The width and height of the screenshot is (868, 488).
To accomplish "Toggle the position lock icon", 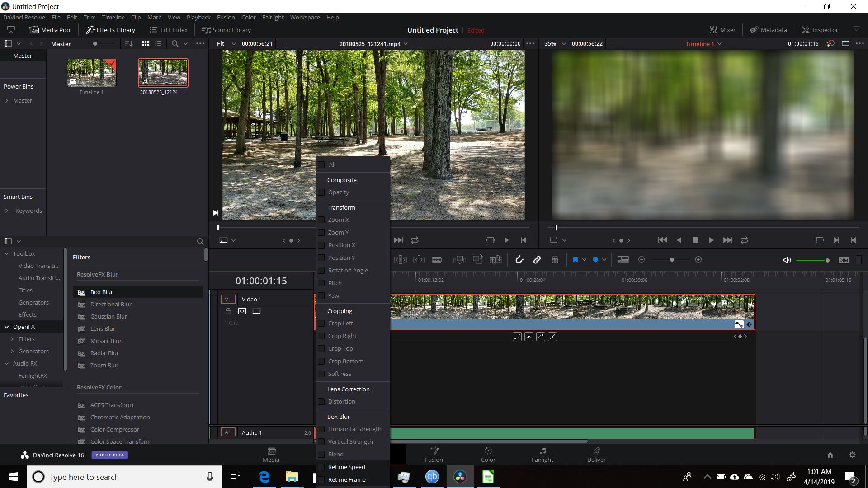I will pos(555,259).
